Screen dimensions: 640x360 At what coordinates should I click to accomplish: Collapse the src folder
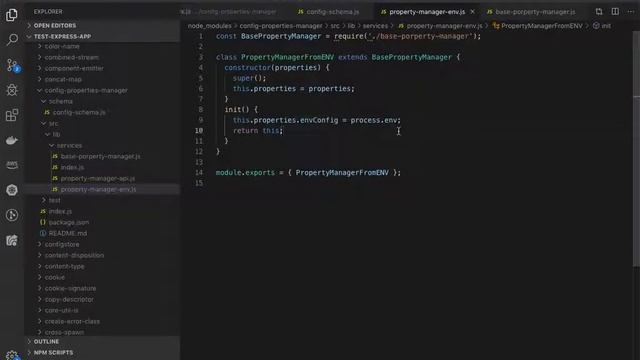102,123
